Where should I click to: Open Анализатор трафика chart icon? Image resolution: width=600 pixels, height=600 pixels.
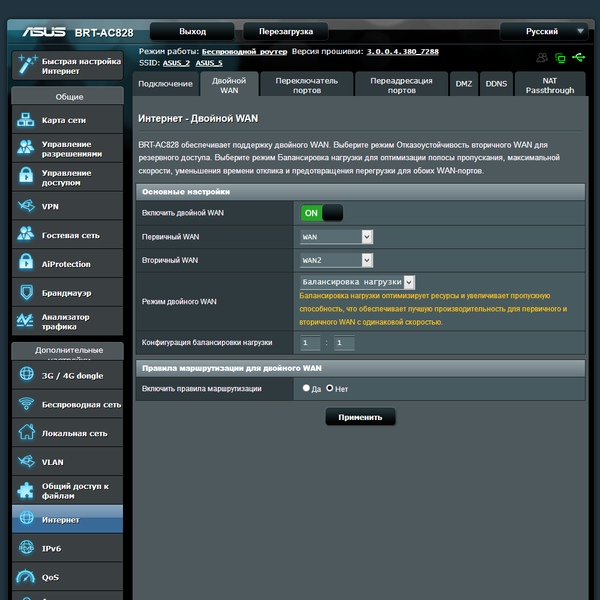(x=25, y=321)
